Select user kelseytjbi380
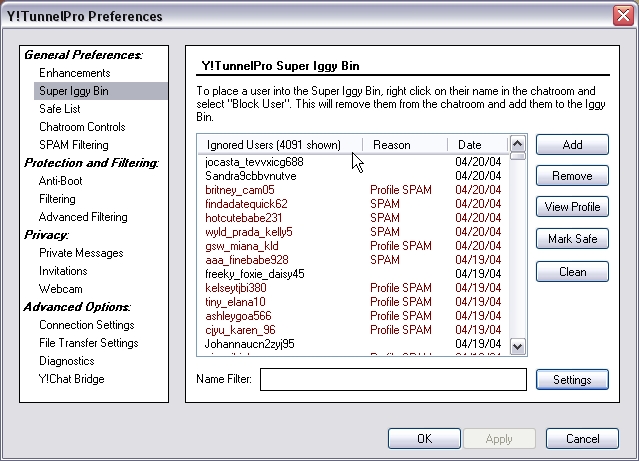639x461 pixels. pos(236,288)
